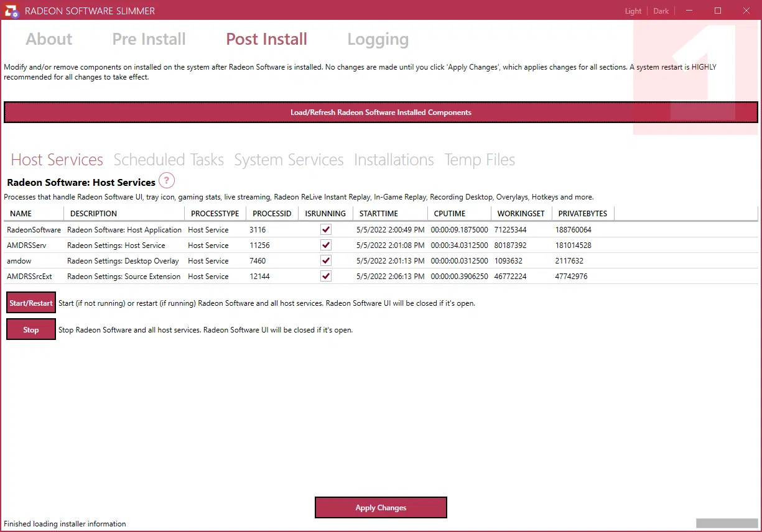
Task: Click Load/Refresh Radeon Software Installed Components
Action: point(381,112)
